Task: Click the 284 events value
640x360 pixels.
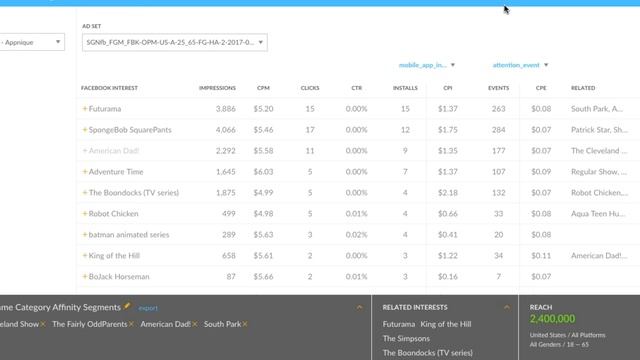Action: (498, 130)
